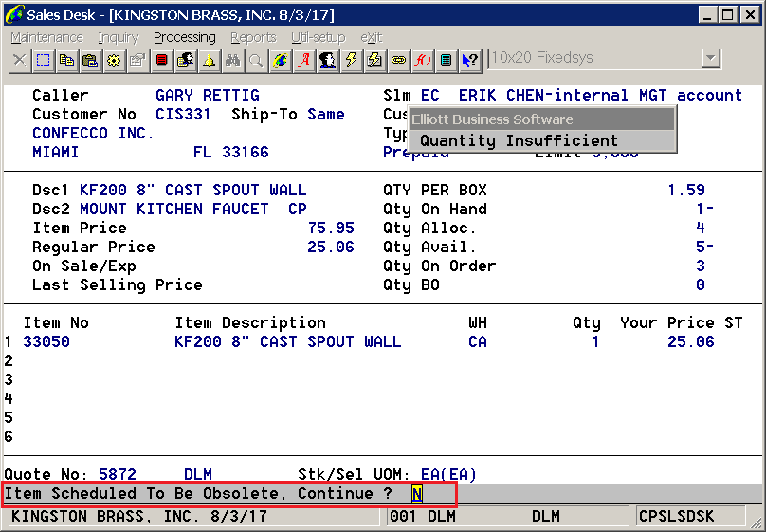Viewport: 766px width, 532px height.
Task: Click the Stk/Sel UOM value EA(EA)
Action: click(448, 474)
